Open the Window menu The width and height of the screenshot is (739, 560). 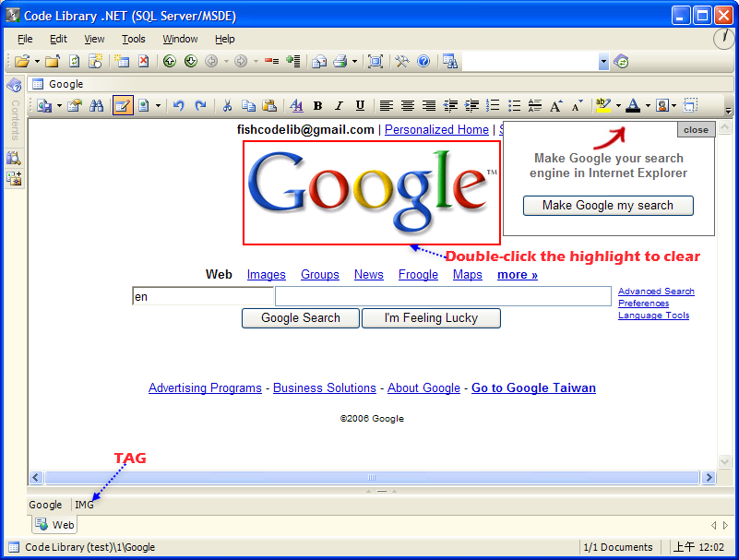click(x=180, y=39)
